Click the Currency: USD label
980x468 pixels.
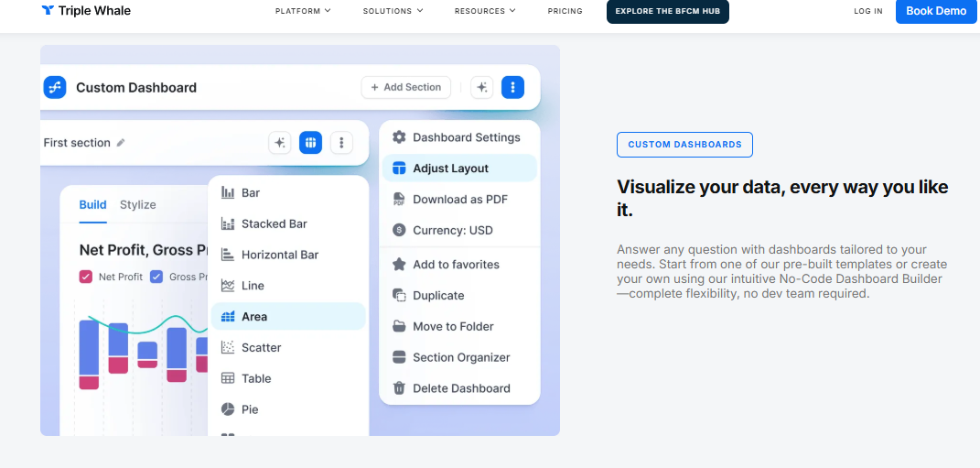[453, 230]
